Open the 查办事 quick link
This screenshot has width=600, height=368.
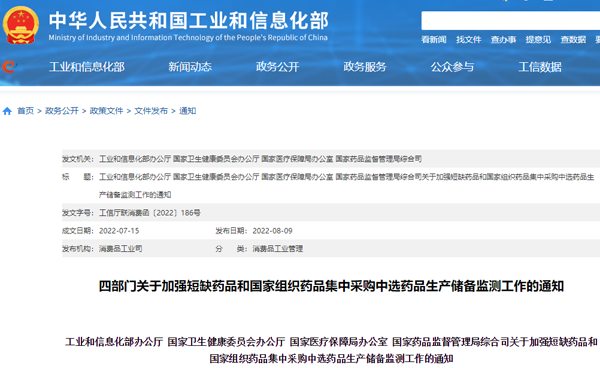pos(503,39)
